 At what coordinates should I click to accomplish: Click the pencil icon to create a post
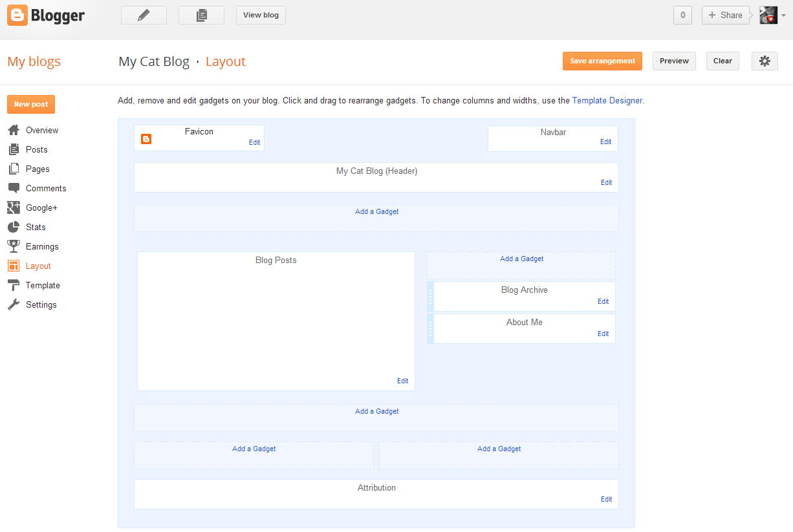point(144,16)
